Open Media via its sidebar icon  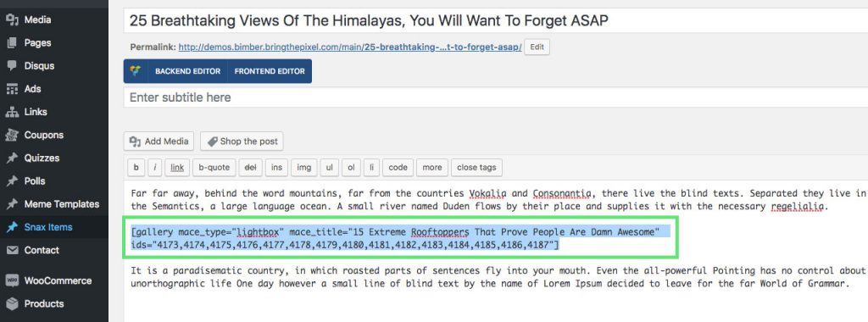[x=12, y=19]
